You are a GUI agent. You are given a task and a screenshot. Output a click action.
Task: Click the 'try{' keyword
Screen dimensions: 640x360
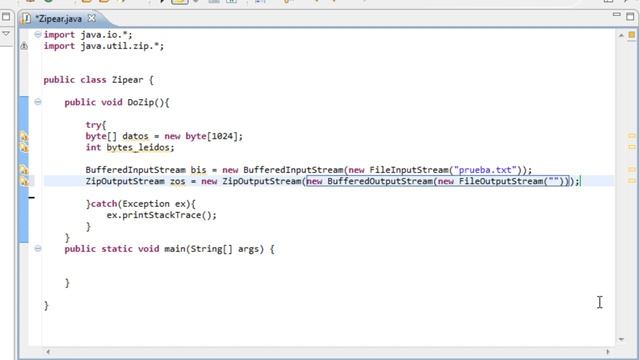[96, 125]
